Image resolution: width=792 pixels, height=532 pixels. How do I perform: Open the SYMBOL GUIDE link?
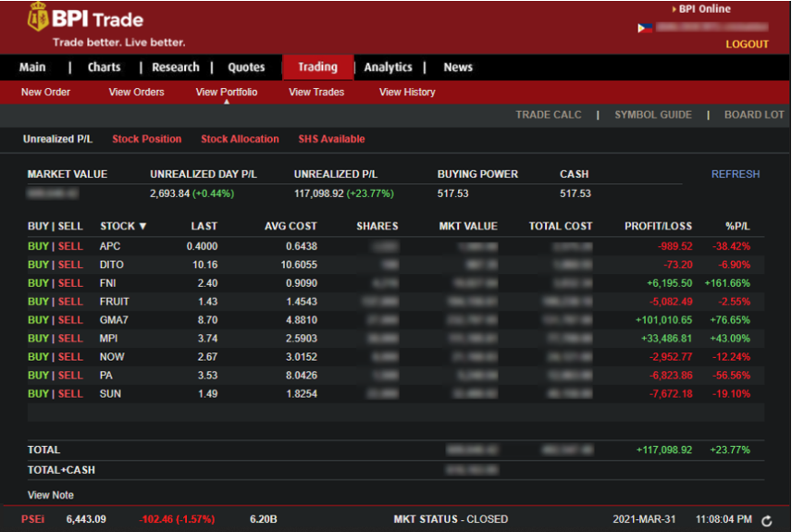tap(652, 115)
